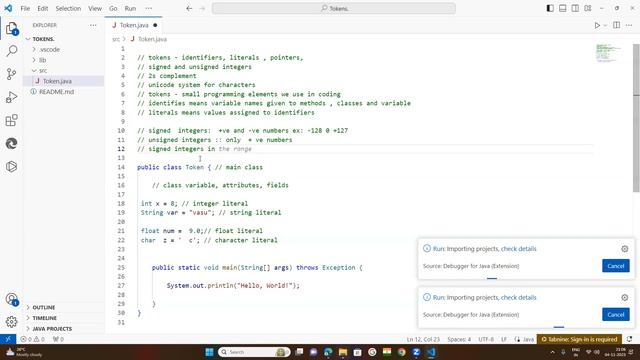Expand the lib folder
Screen dimensions: 640x360
point(42,60)
